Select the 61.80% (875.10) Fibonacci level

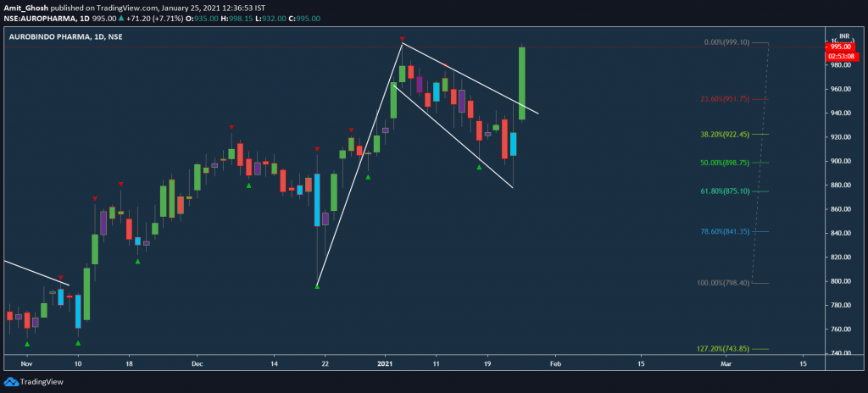click(722, 191)
